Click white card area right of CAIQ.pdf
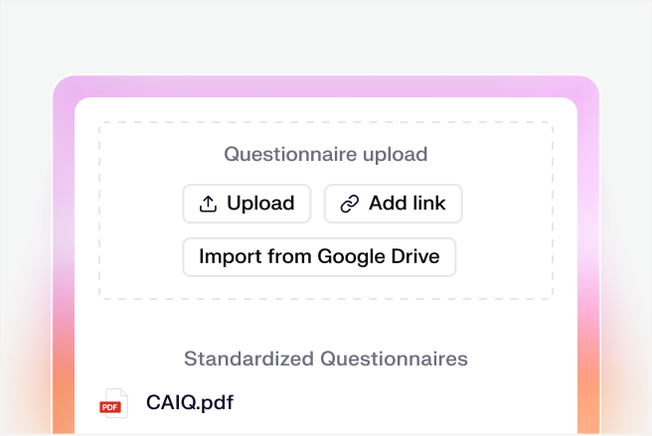 coord(420,403)
